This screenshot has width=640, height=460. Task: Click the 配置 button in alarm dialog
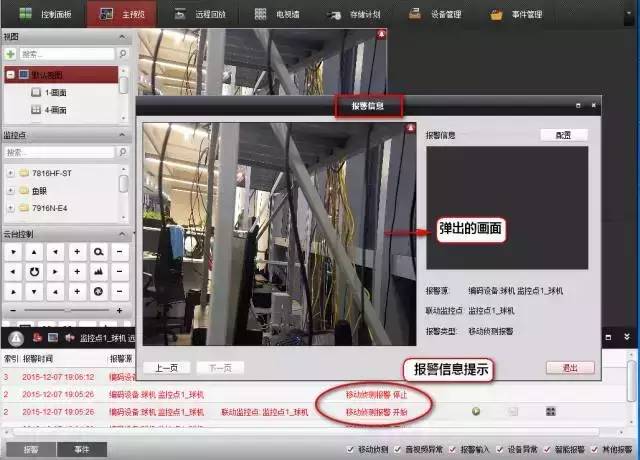tap(563, 135)
